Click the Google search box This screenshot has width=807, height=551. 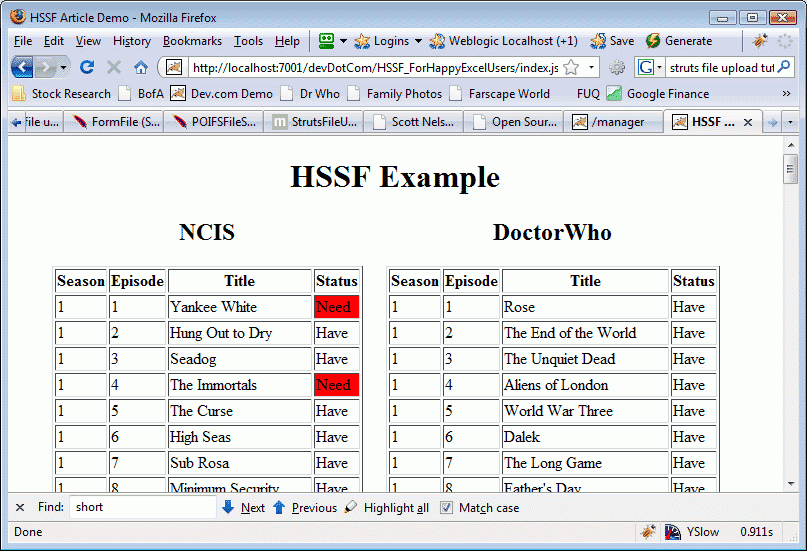pyautogui.click(x=721, y=67)
